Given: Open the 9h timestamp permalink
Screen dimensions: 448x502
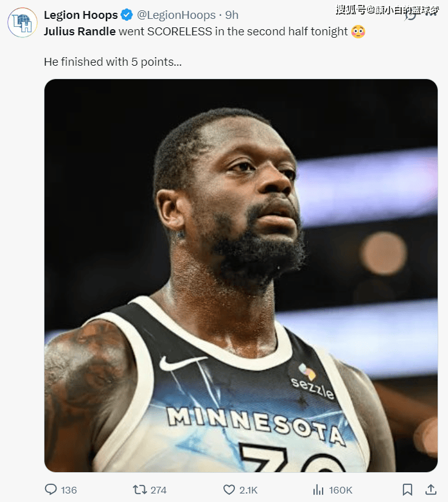Looking at the screenshot, I should [232, 15].
